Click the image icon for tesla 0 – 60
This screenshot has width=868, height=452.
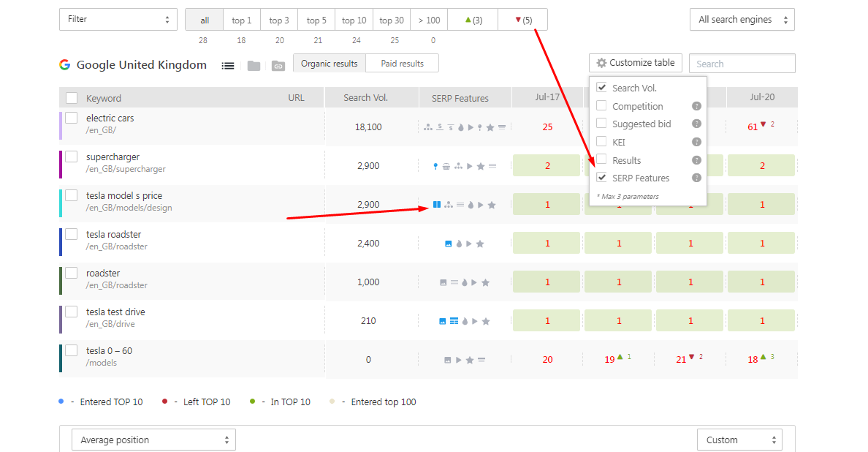click(447, 360)
